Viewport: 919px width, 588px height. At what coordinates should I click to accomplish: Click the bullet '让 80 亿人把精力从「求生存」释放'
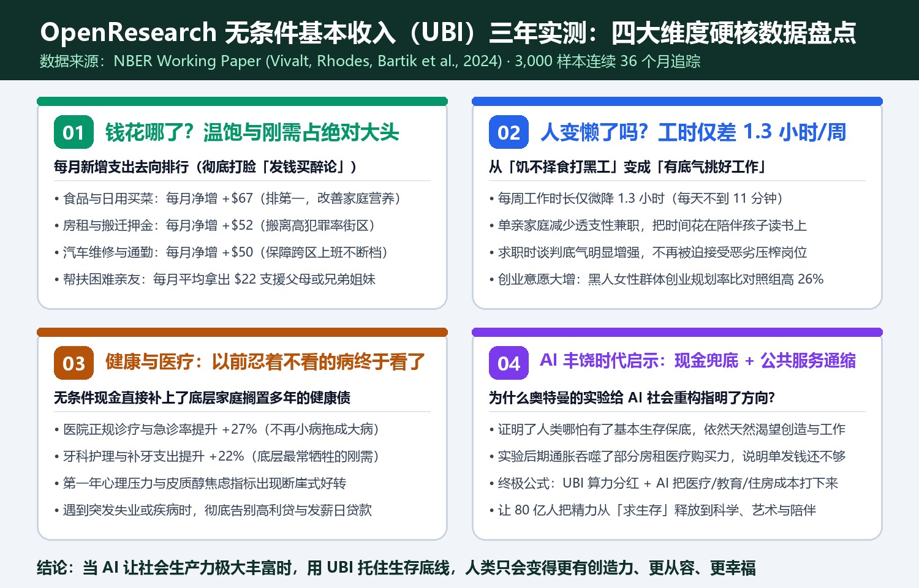(x=652, y=510)
